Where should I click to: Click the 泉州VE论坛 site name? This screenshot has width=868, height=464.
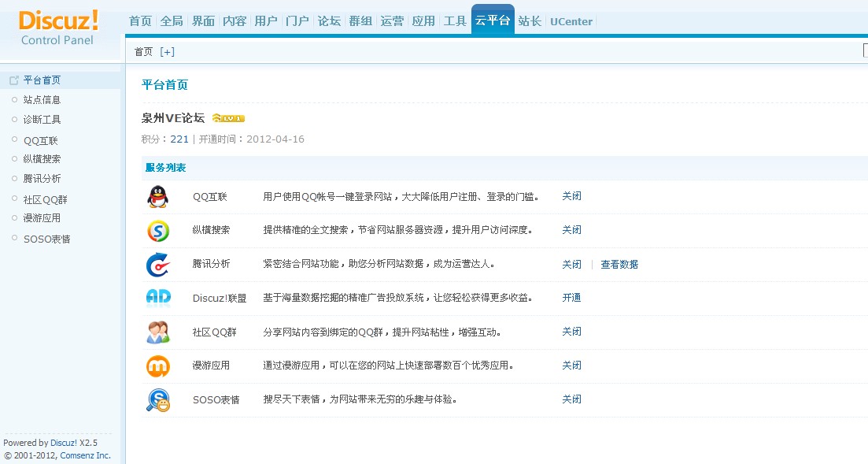tap(173, 118)
